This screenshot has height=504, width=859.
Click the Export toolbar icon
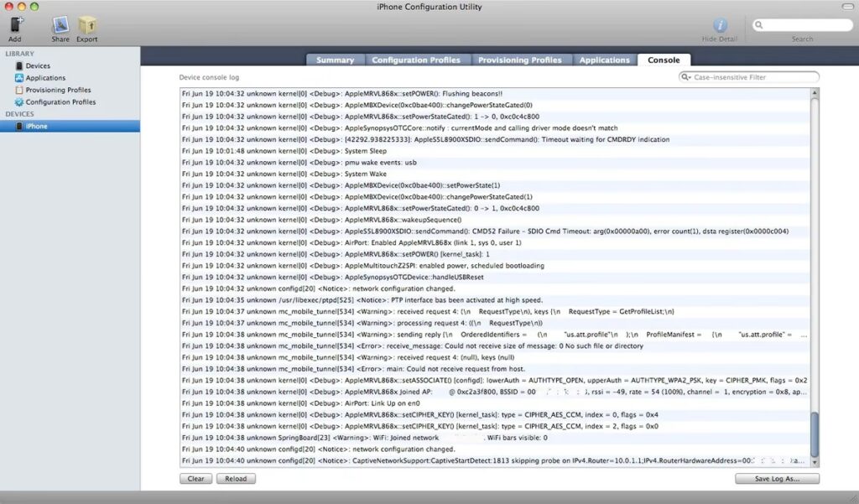[86, 26]
